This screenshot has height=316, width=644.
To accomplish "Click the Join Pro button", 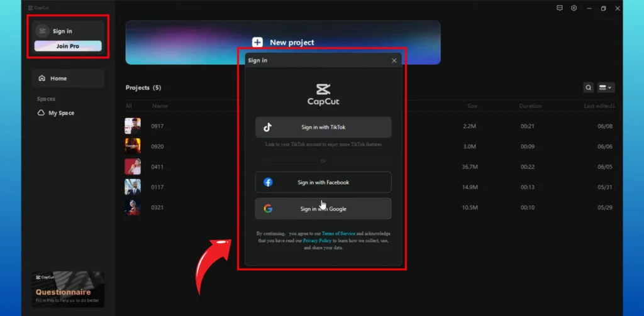I will tap(68, 46).
